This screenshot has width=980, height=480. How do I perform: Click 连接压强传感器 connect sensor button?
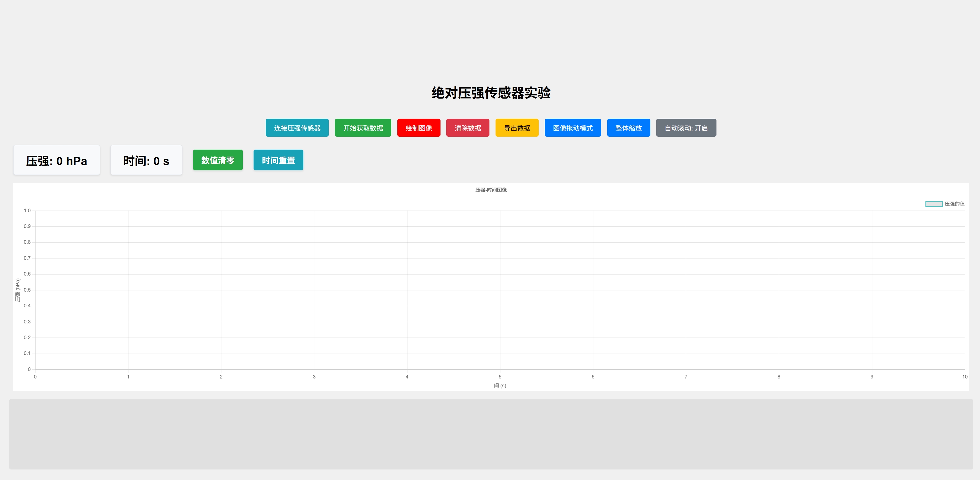click(x=297, y=128)
